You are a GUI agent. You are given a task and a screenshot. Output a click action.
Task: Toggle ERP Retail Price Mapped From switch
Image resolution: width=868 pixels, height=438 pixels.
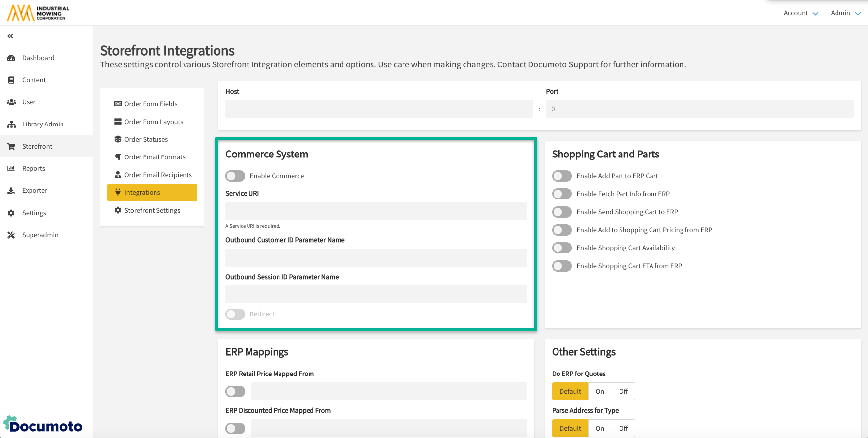235,392
